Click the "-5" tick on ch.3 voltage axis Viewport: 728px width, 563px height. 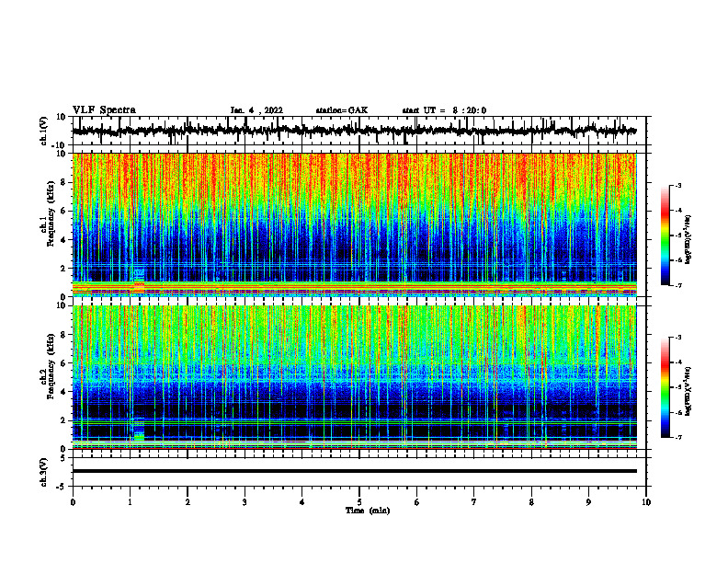(62, 487)
